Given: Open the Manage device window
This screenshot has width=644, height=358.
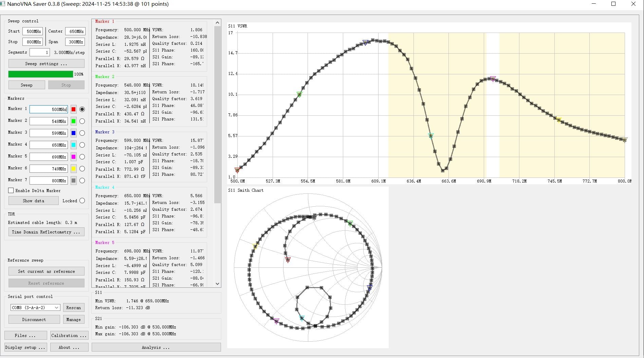Looking at the screenshot, I should tap(73, 319).
